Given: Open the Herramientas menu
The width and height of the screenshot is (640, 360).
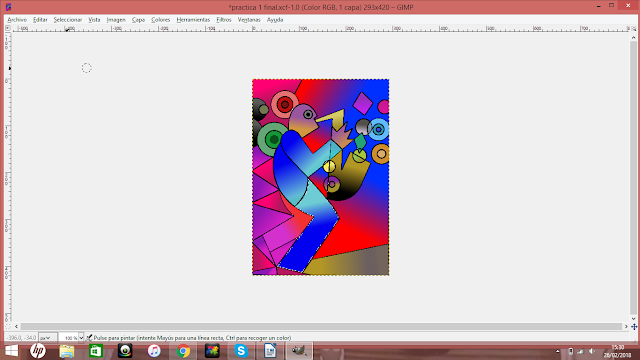Looking at the screenshot, I should pos(193,20).
